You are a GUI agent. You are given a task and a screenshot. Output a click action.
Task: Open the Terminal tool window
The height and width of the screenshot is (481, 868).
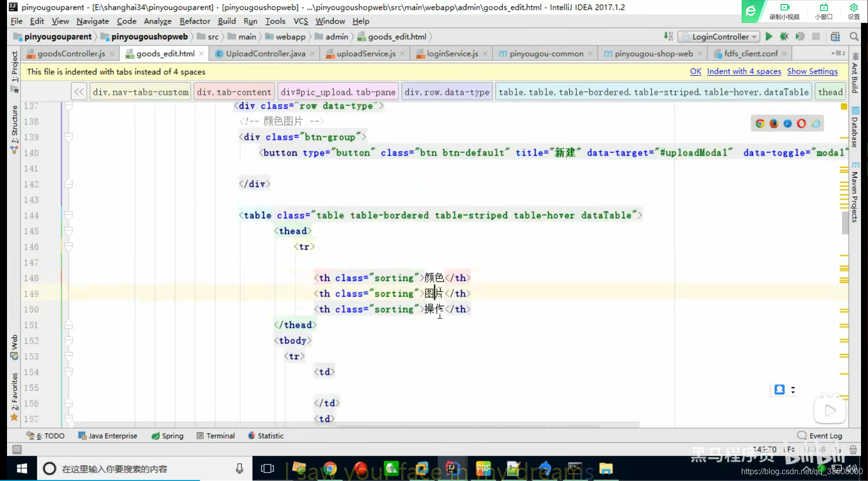216,436
